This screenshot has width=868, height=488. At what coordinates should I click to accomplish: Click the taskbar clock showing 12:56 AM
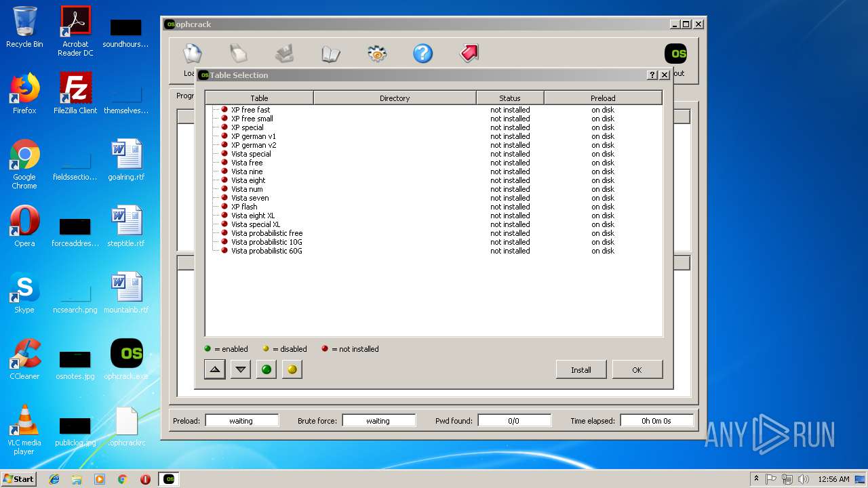coord(833,479)
